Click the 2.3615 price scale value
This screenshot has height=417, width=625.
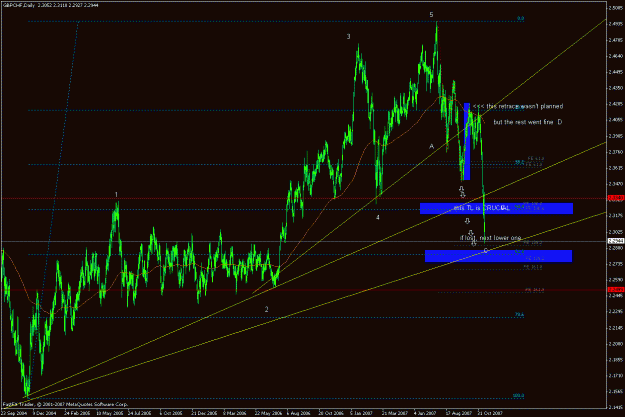point(616,168)
